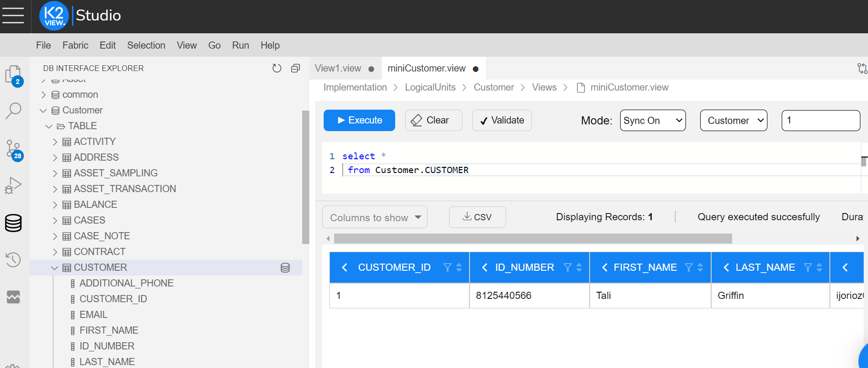Refresh the DB Interface Explorer
The width and height of the screenshot is (868, 368).
(x=276, y=68)
